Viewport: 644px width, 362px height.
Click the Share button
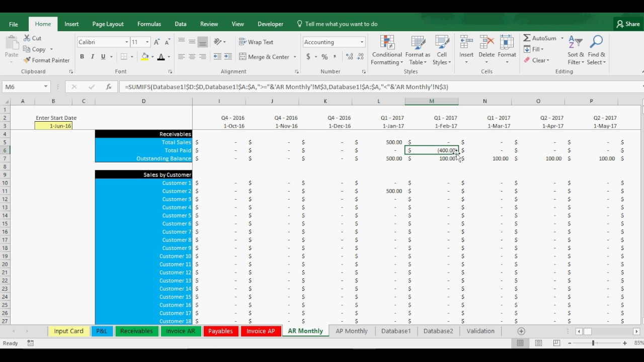(628, 24)
